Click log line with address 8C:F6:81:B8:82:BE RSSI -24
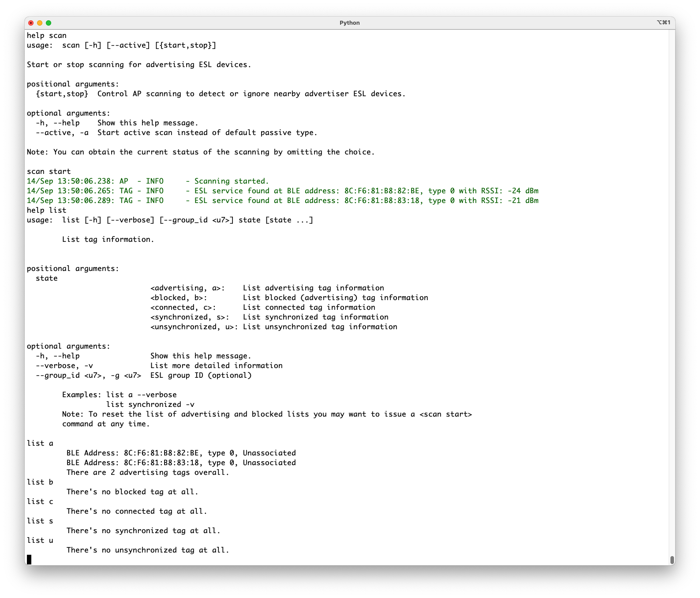The width and height of the screenshot is (700, 598). coord(283,191)
